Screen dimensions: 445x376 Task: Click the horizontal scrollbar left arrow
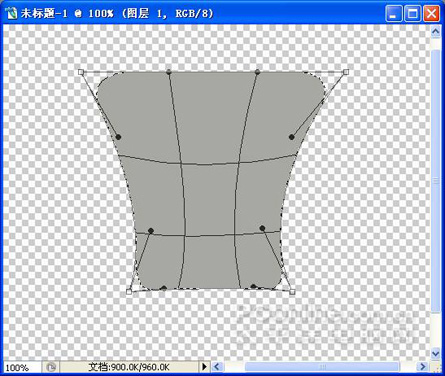[x=217, y=367]
